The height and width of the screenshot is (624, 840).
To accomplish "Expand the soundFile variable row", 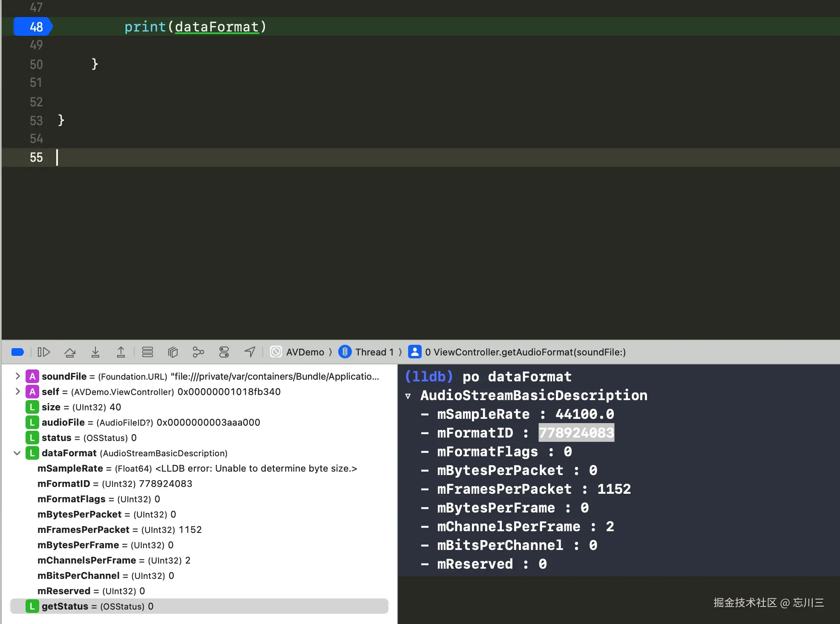I will pyautogui.click(x=17, y=376).
